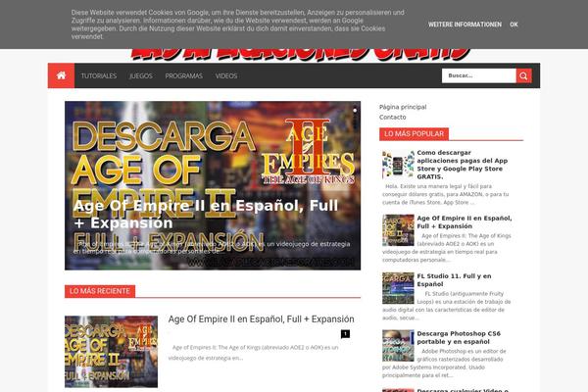Open Photoshop CS6 post thumbnail
Screen dimensions: 588x392
[398, 346]
